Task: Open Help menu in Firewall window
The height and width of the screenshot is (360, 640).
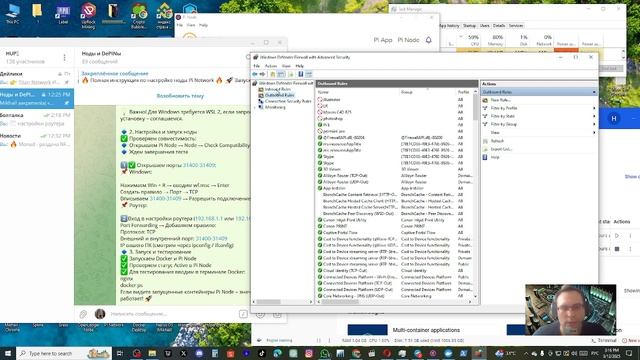Action: coord(300,66)
